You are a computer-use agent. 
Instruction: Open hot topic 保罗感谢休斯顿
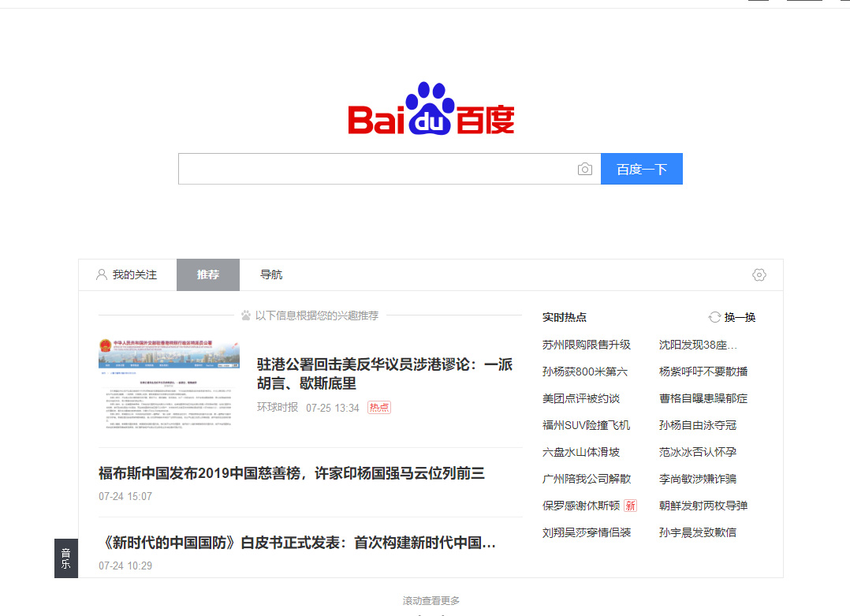[581, 506]
